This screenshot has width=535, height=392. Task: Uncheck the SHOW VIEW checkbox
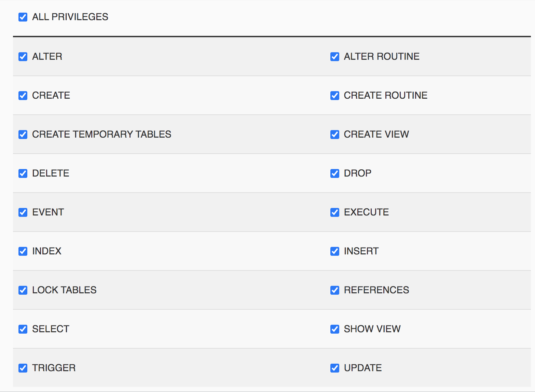pyautogui.click(x=335, y=329)
